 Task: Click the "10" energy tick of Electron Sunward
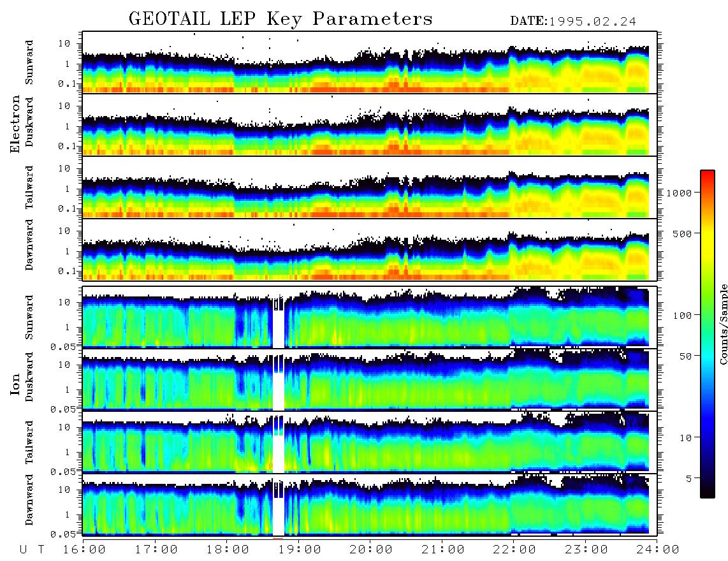coord(64,43)
